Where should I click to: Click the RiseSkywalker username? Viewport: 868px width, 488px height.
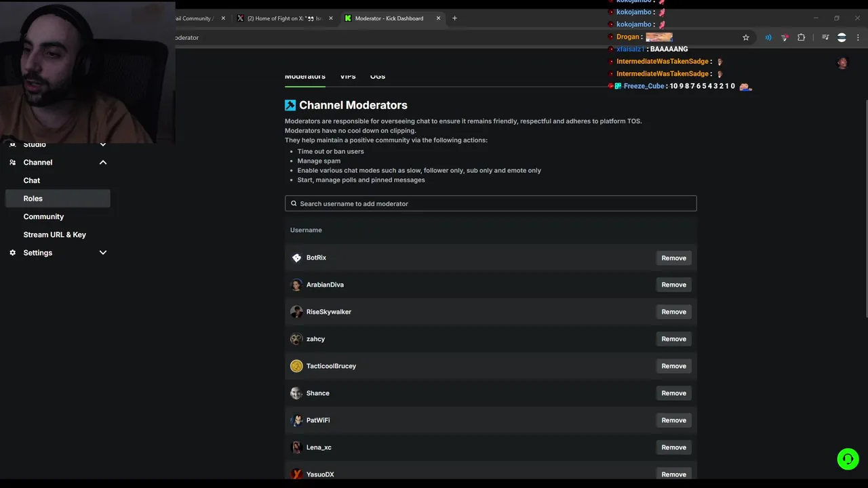point(329,312)
